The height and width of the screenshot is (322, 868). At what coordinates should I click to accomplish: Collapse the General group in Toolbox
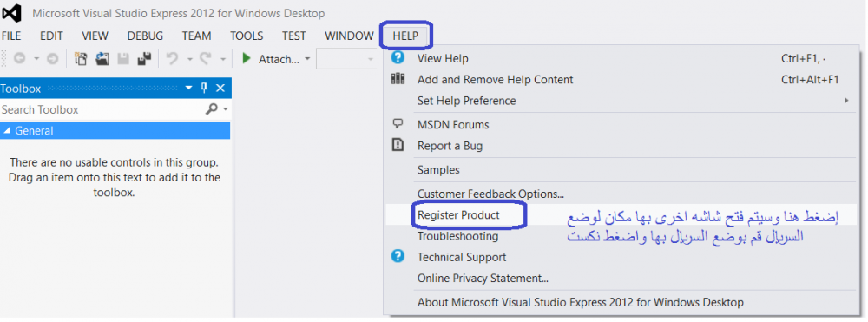click(7, 131)
